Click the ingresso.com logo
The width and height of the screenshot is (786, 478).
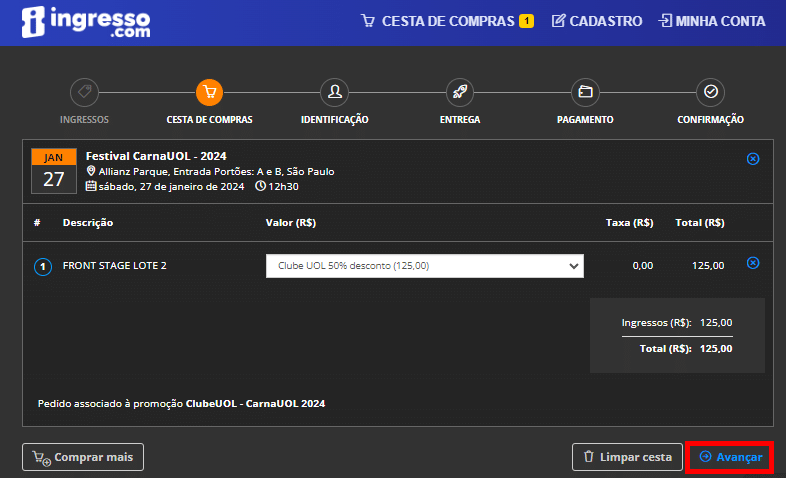point(86,22)
